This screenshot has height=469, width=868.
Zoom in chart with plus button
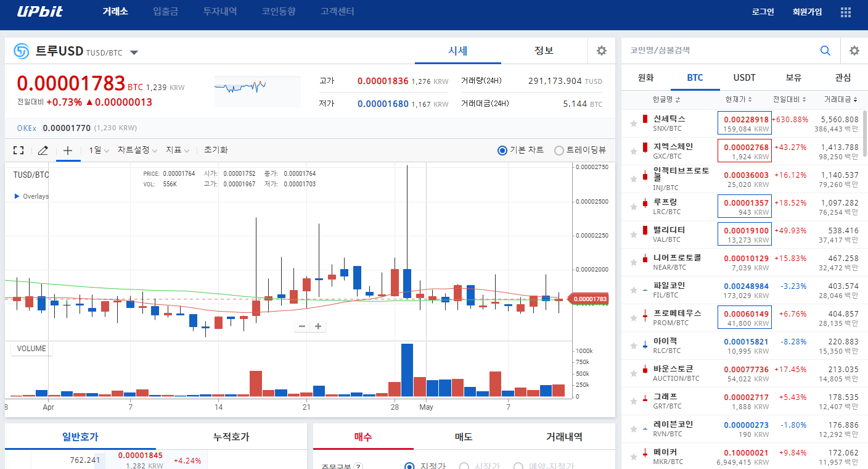tap(318, 326)
